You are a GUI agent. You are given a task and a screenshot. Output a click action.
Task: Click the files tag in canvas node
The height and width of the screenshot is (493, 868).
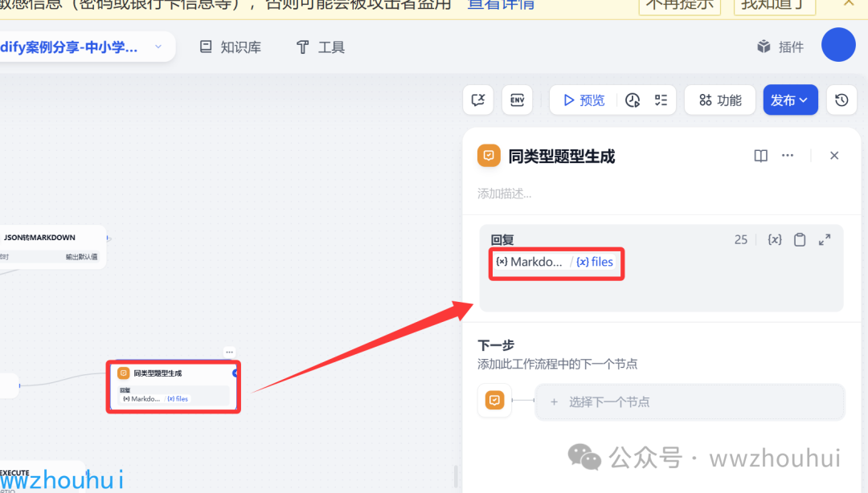tap(178, 399)
